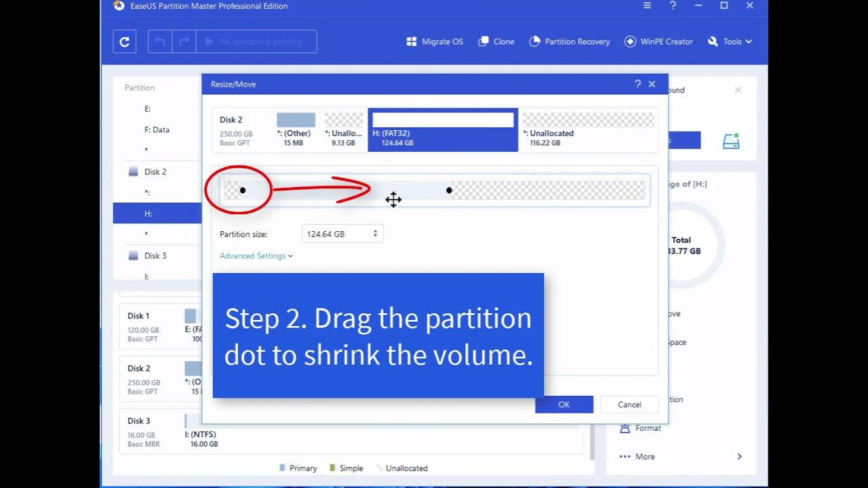Launch Partition Recovery
The image size is (868, 488).
(569, 41)
